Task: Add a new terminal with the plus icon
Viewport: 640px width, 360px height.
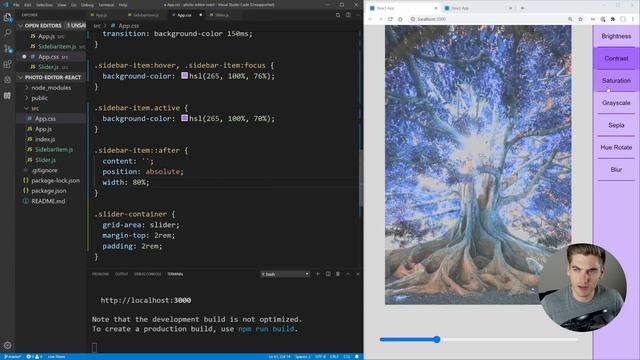Action: pyautogui.click(x=318, y=274)
